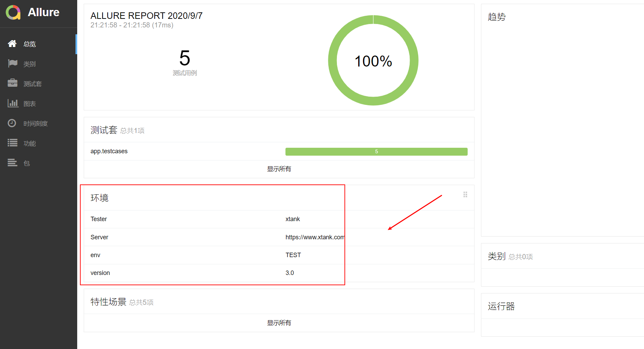Open the app.testcases suite link
This screenshot has width=644, height=349.
pos(109,151)
